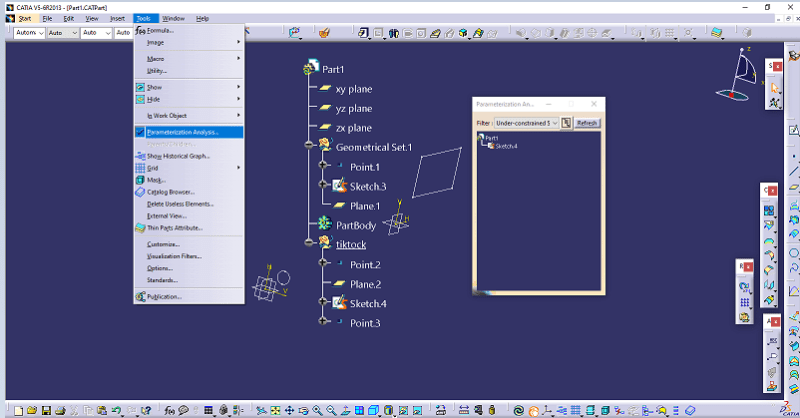
Task: Click the Point tool on right toolbar
Action: click(794, 156)
